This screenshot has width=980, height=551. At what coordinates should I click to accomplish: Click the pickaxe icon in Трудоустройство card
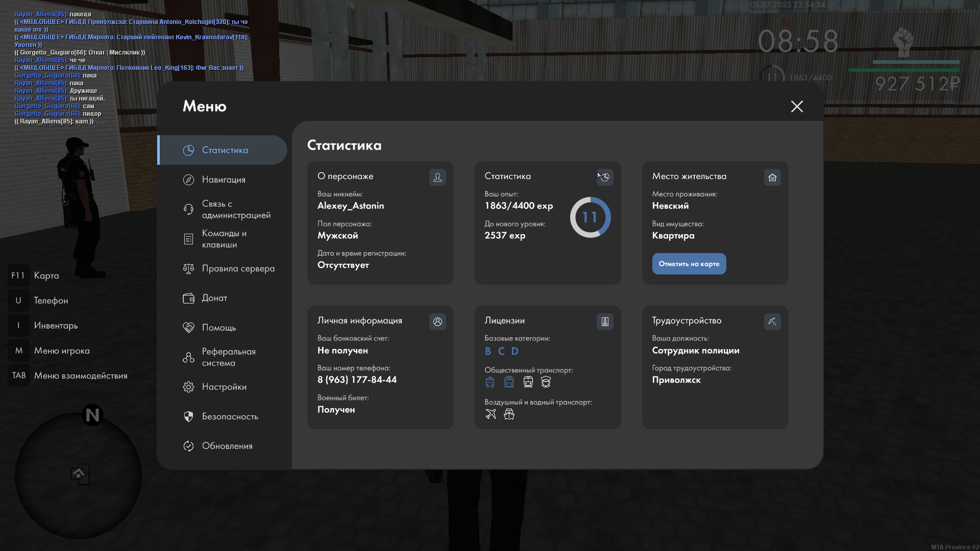(x=772, y=321)
